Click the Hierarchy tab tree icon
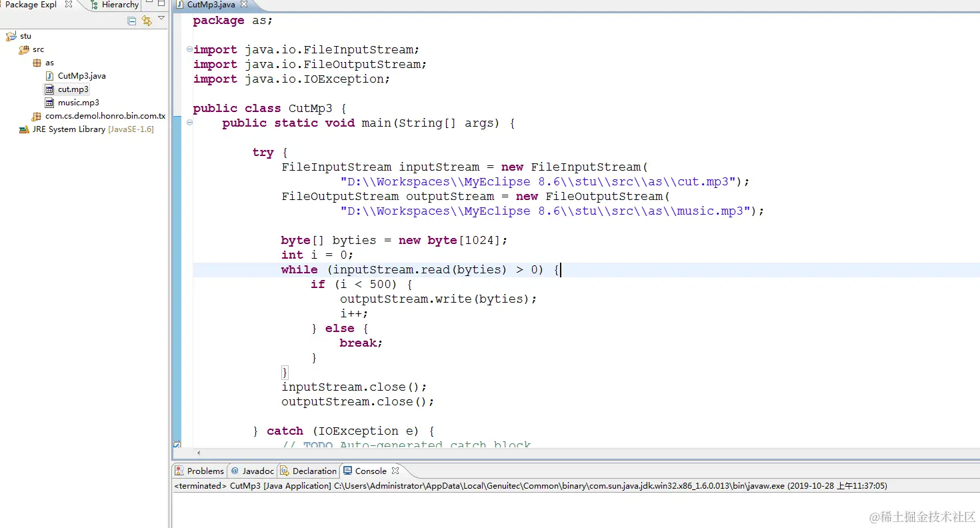This screenshot has height=528, width=980. 94,5
